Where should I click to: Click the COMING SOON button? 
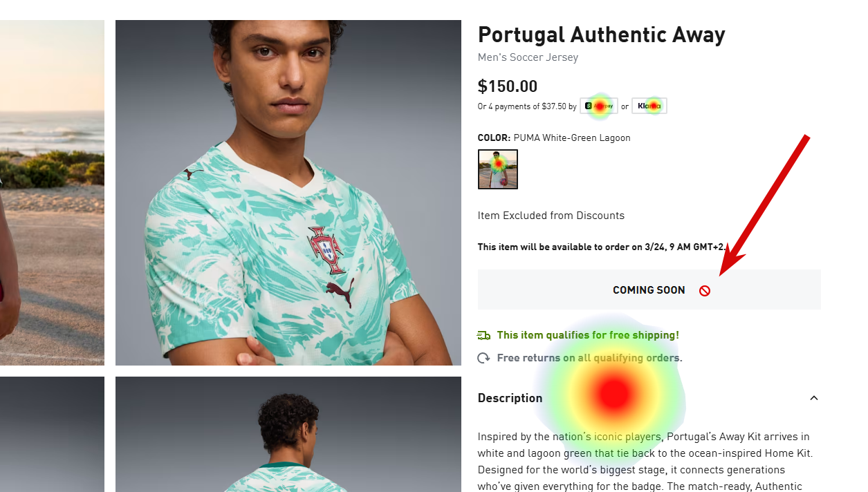point(649,290)
